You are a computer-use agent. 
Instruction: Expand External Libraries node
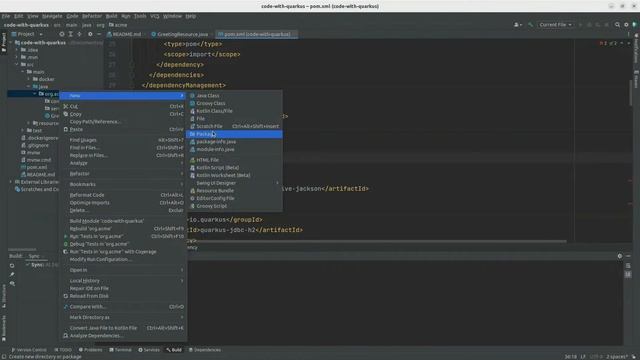click(x=11, y=182)
